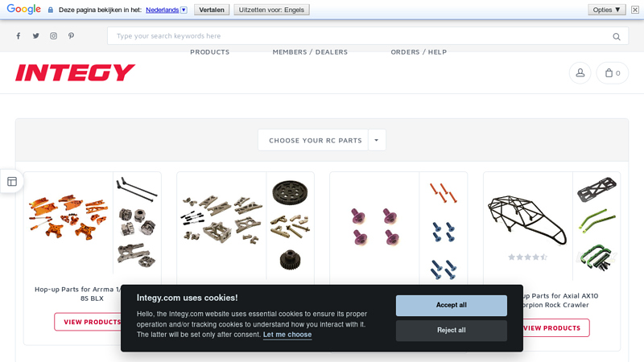The height and width of the screenshot is (362, 644).
Task: Click the search magnifier icon
Action: click(x=617, y=36)
